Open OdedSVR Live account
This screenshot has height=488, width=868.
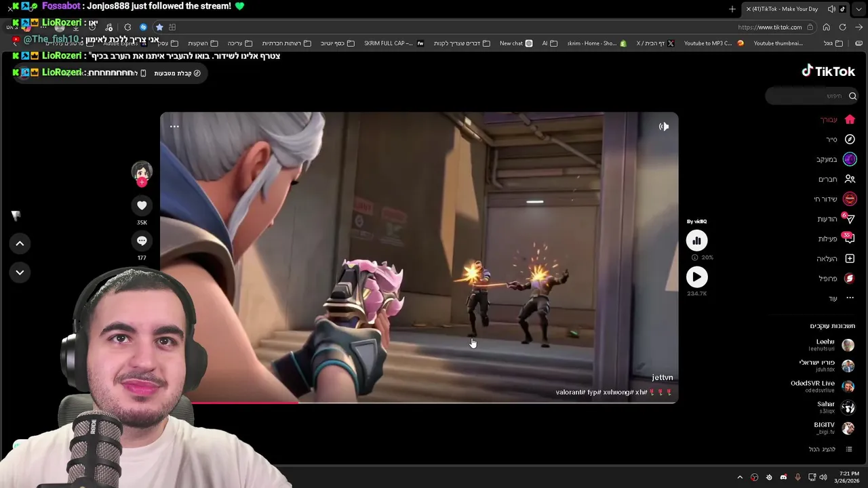click(822, 386)
